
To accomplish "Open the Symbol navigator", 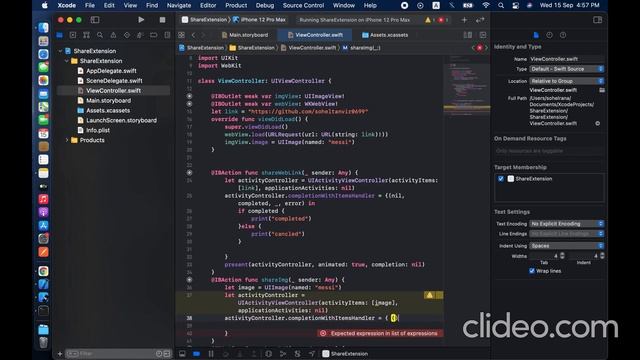I will click(86, 35).
